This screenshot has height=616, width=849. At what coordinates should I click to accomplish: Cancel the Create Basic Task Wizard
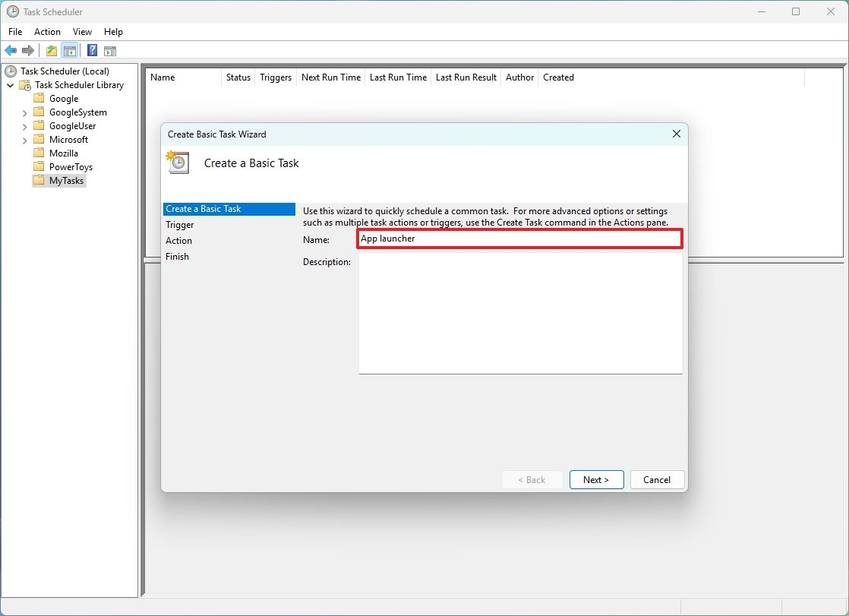point(656,479)
